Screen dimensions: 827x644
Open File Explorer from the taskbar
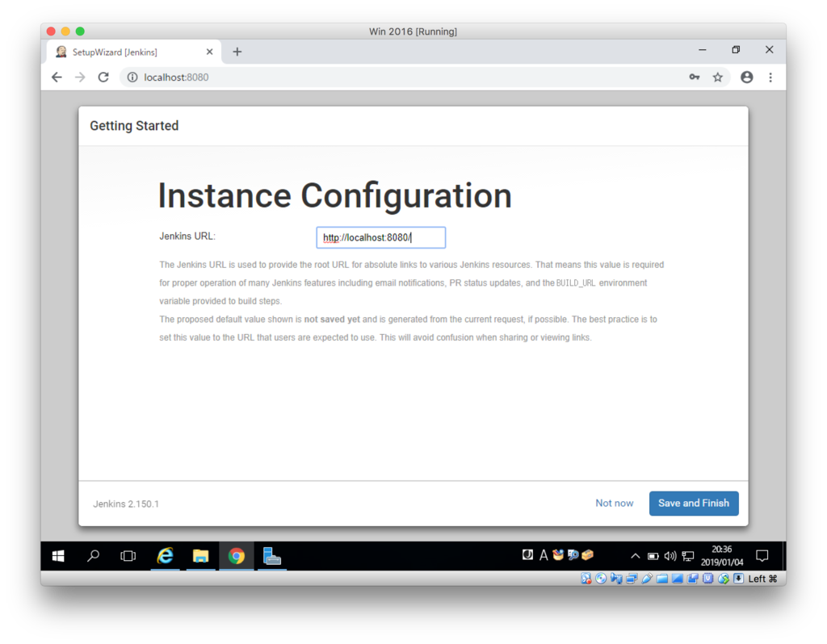200,556
